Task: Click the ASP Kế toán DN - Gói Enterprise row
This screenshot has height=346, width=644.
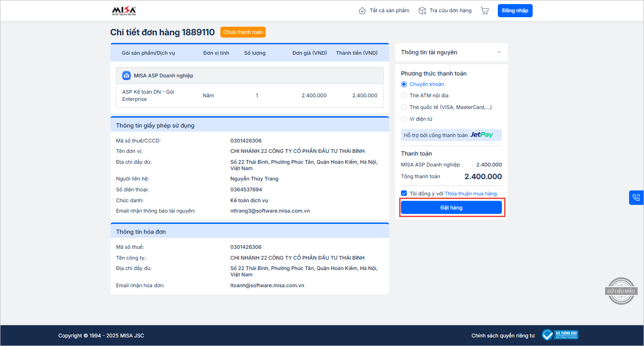Action: point(250,95)
